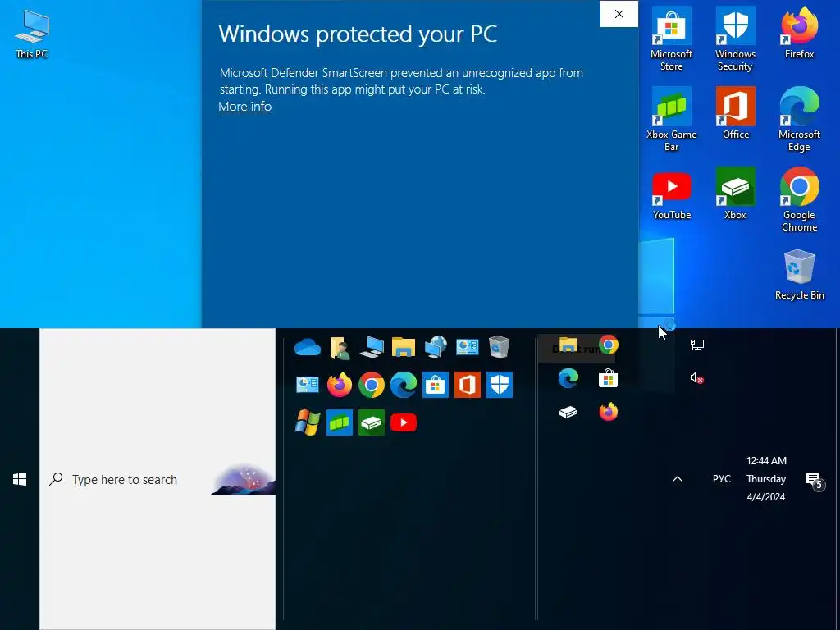This screenshot has width=840, height=630.
Task: Open the Recycle Bin on the desktop
Action: [799, 274]
